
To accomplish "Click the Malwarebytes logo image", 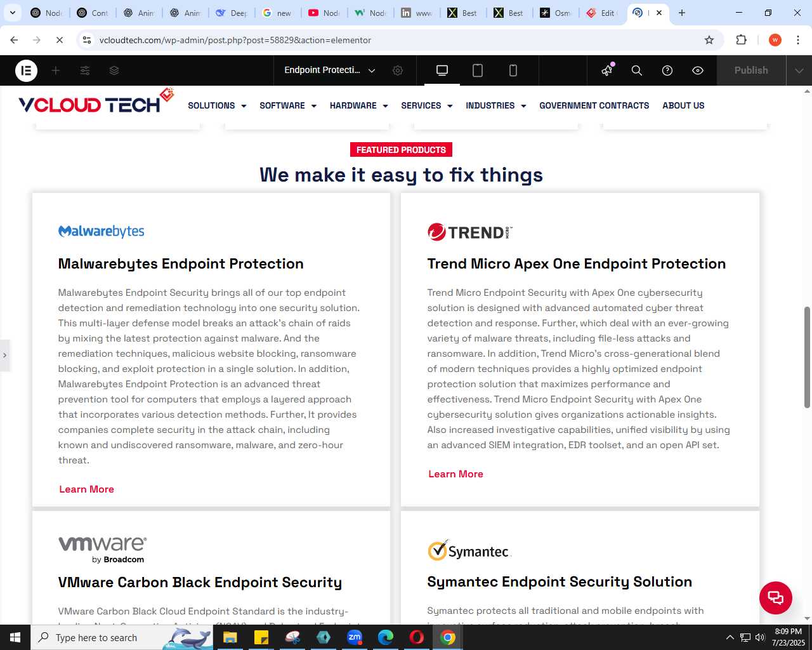I will (x=101, y=232).
